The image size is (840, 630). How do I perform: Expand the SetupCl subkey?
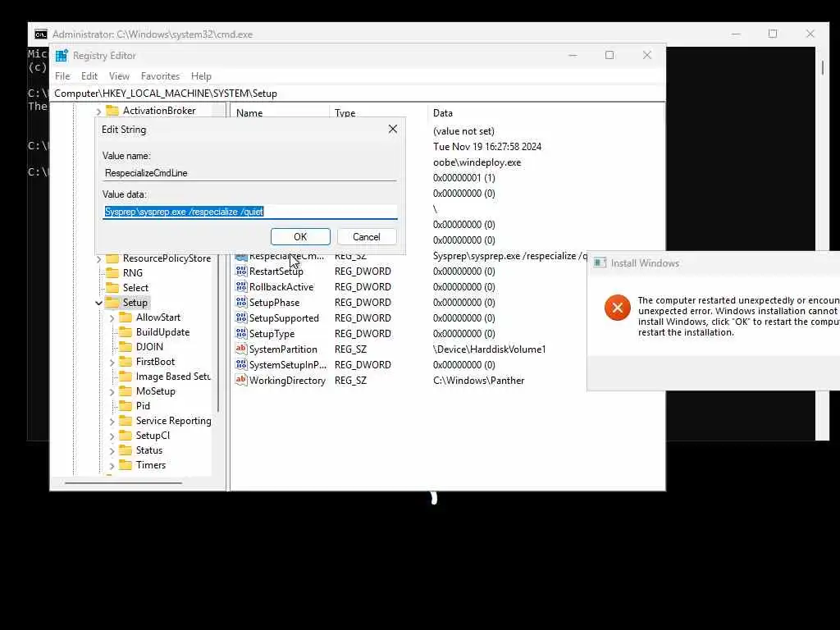click(x=112, y=436)
